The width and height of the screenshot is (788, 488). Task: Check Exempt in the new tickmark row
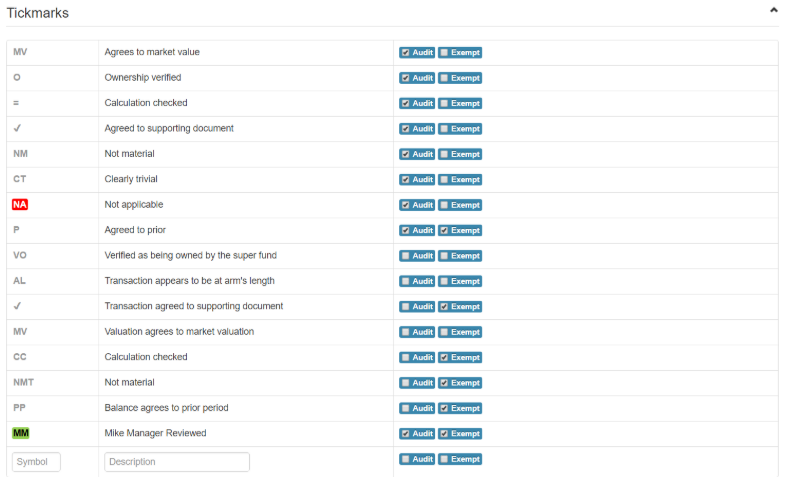pos(444,459)
